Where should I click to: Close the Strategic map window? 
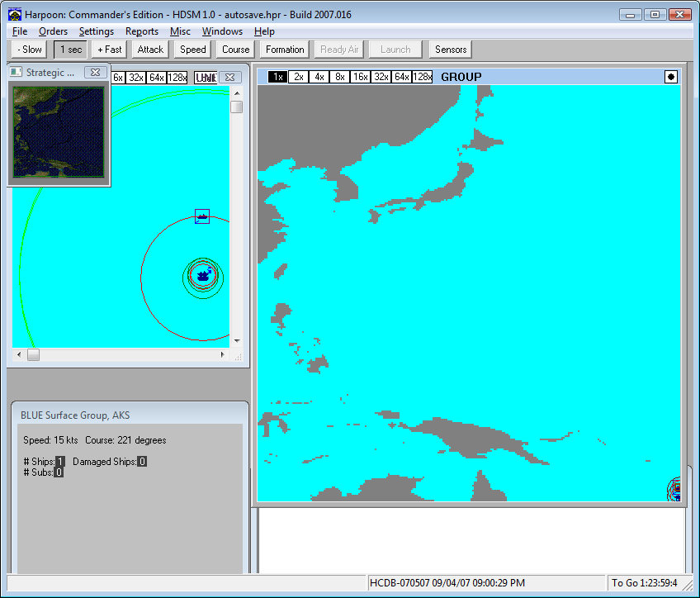95,73
